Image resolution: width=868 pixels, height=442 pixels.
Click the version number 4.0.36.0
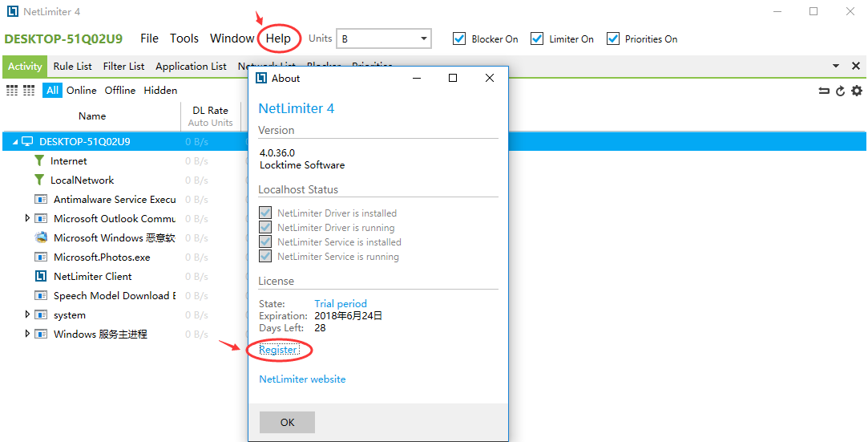pyautogui.click(x=277, y=153)
